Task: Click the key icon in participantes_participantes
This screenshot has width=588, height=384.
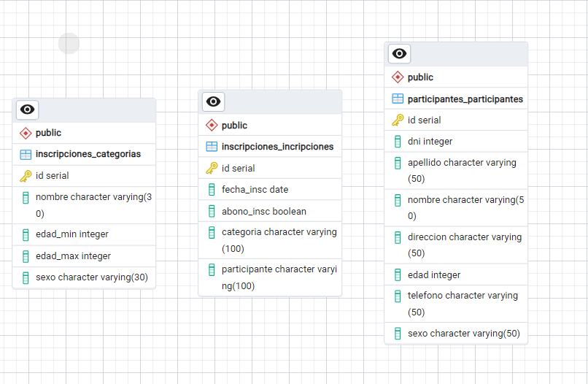Action: (398, 120)
